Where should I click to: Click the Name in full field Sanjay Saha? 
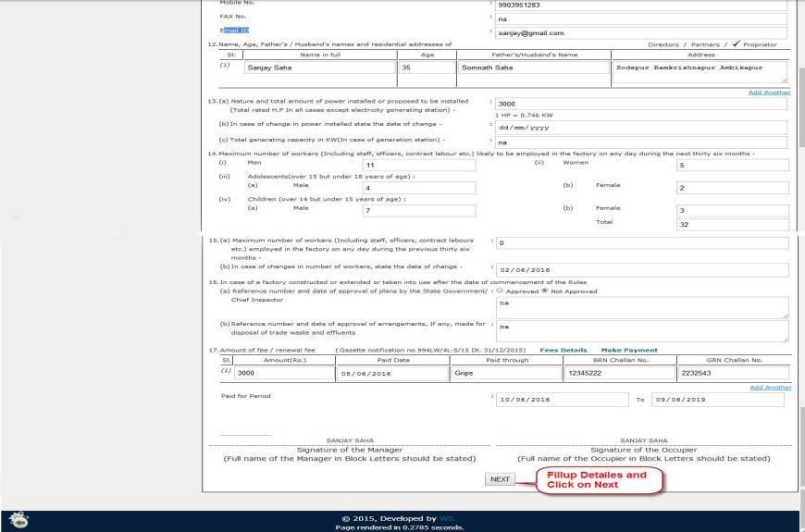[320, 68]
